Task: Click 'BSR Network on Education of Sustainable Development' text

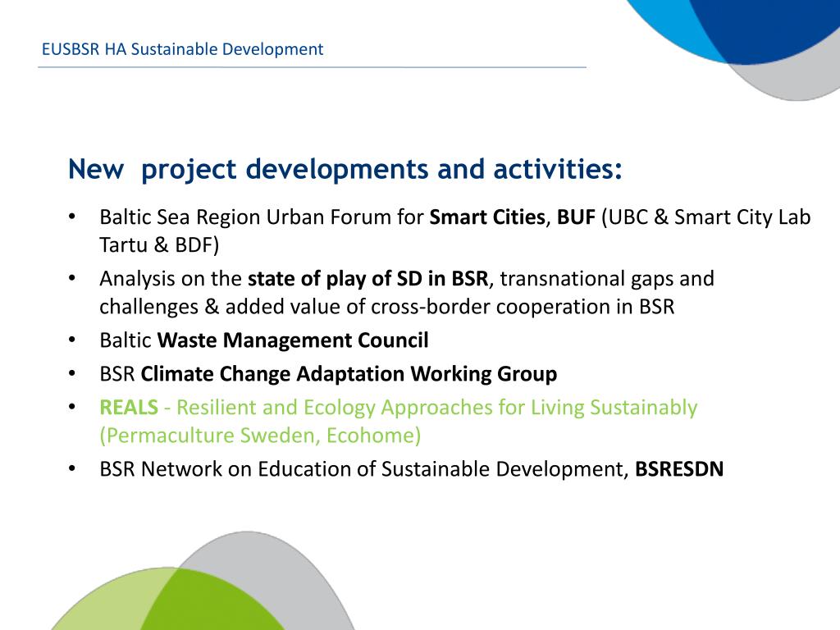Action: (x=363, y=469)
